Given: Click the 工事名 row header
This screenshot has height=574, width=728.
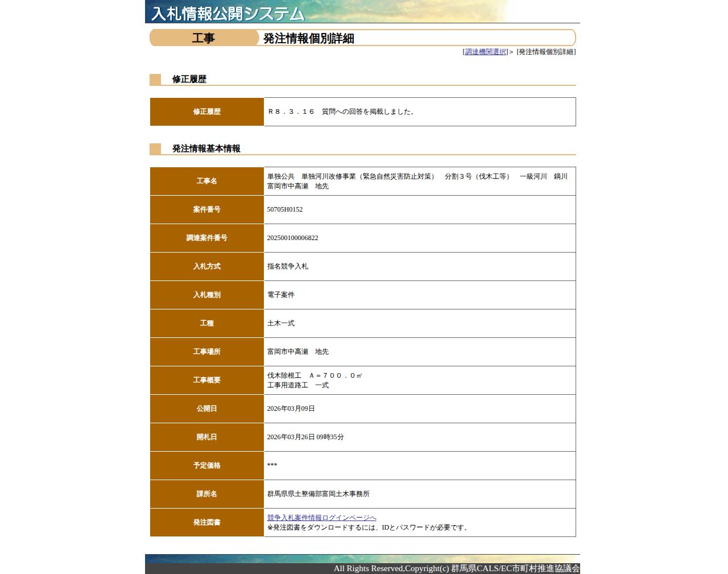Looking at the screenshot, I should click(x=207, y=181).
